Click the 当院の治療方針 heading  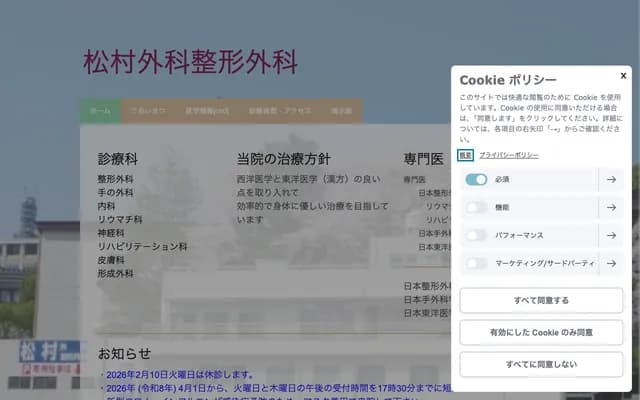[283, 159]
